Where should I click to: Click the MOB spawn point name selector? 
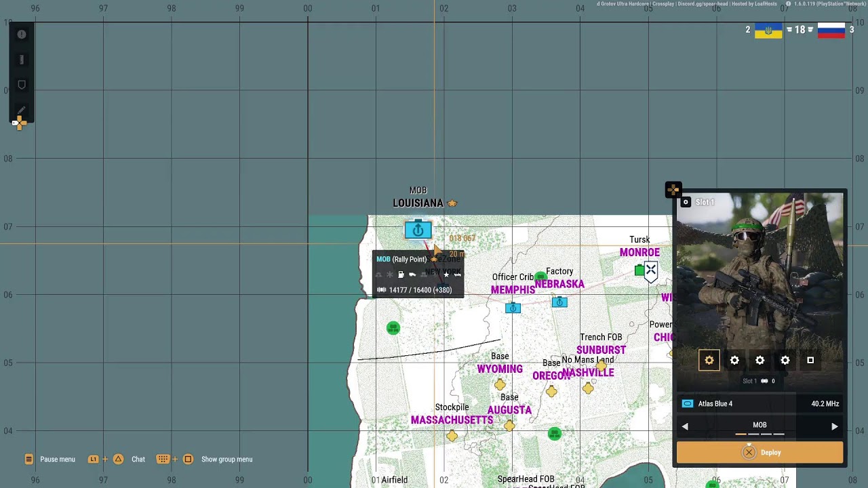[x=759, y=425]
